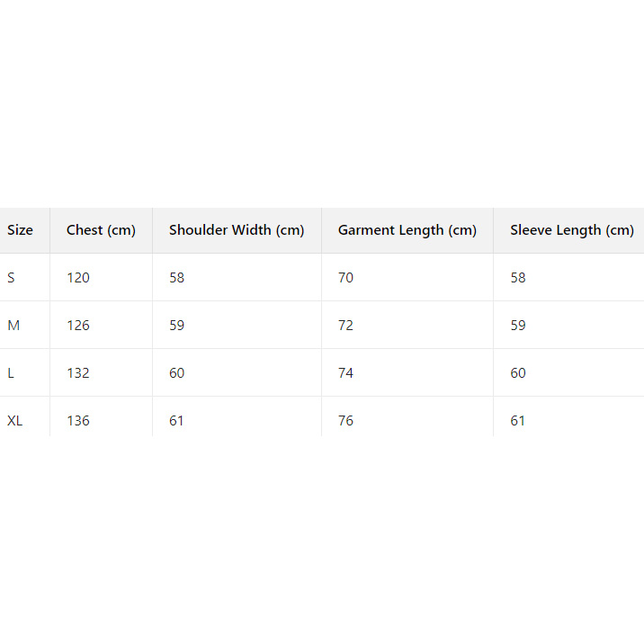The height and width of the screenshot is (644, 644).
Task: Select shoulder width 58 in row S
Action: coord(176,278)
